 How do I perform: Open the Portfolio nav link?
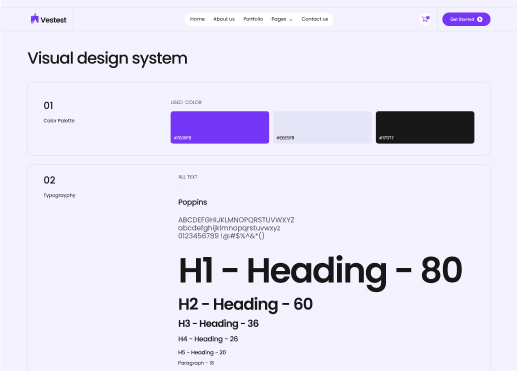[253, 19]
